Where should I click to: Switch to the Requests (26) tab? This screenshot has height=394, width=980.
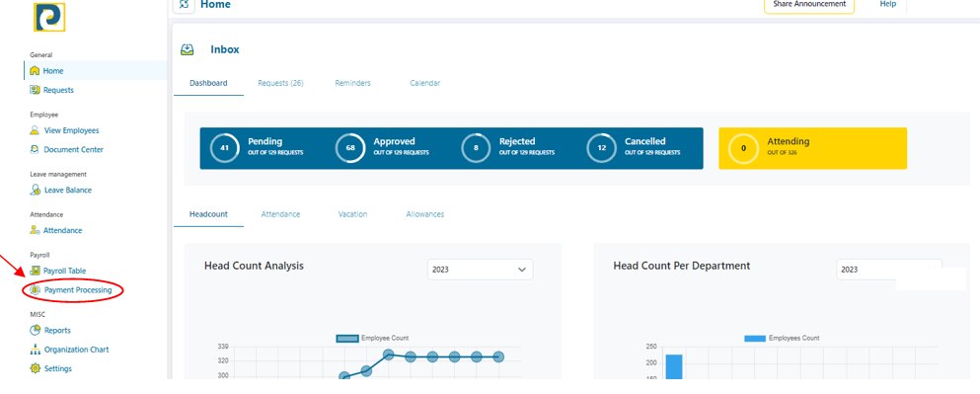pyautogui.click(x=280, y=83)
